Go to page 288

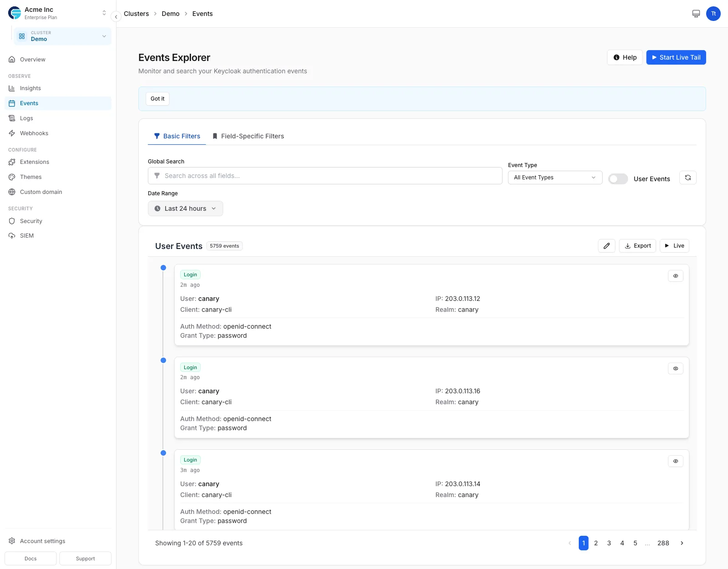pyautogui.click(x=663, y=543)
